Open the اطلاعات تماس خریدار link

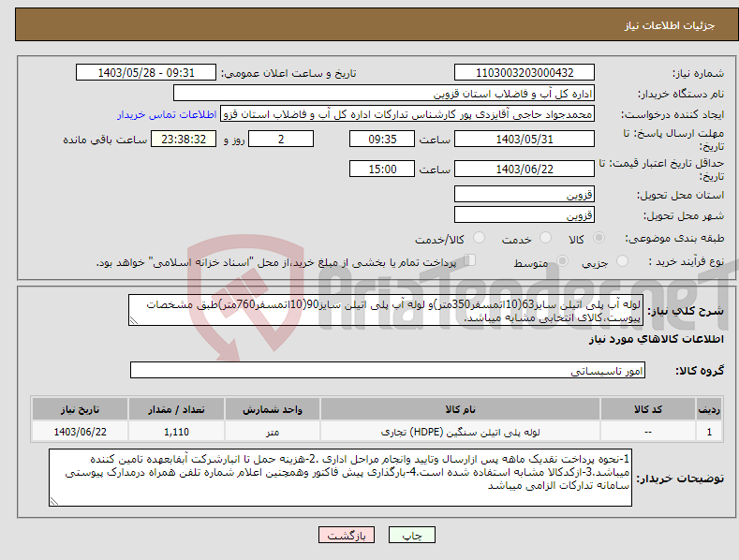(167, 114)
